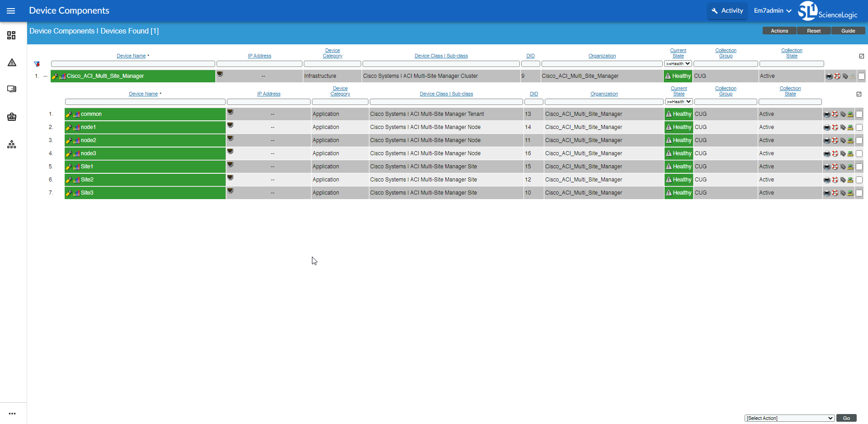Image resolution: width=868 pixels, height=424 pixels.
Task: Check the node3 row checkbox
Action: (859, 154)
